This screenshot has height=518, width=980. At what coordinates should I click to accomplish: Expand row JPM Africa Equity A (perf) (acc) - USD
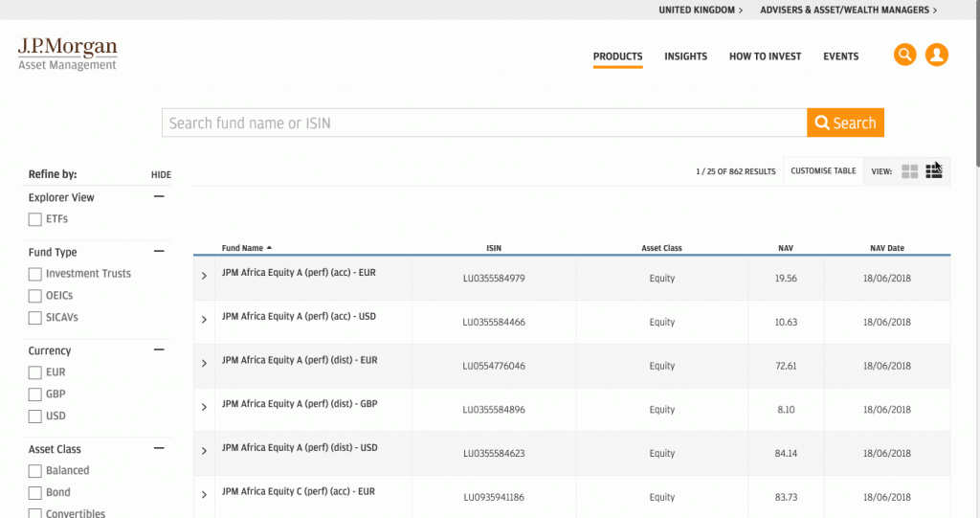tap(204, 320)
